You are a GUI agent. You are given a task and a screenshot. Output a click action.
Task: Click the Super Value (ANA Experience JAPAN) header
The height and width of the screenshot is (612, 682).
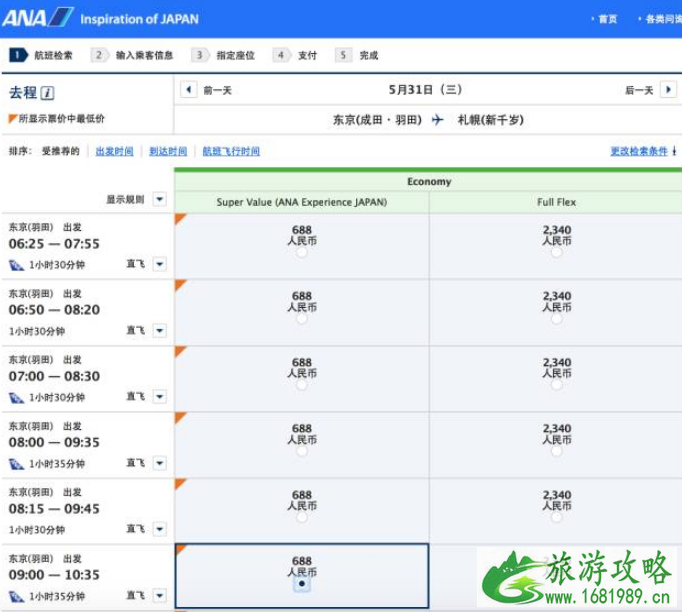pyautogui.click(x=302, y=202)
